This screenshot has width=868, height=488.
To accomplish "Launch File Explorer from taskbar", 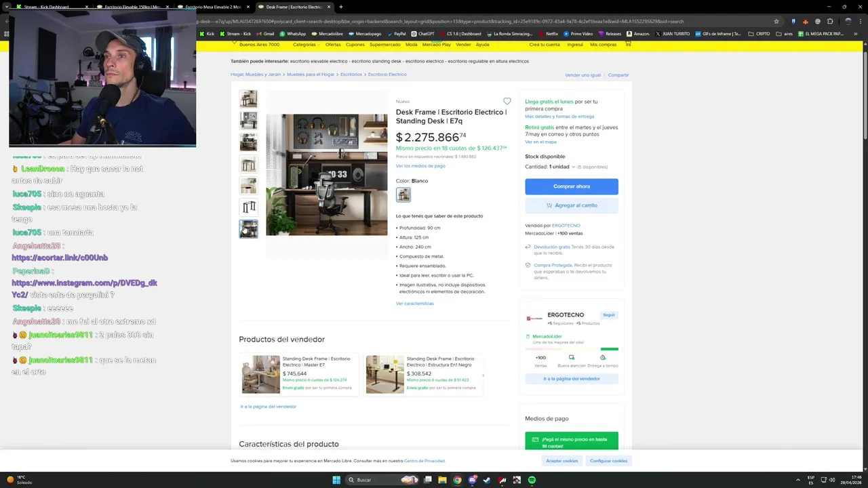I will coord(442,480).
